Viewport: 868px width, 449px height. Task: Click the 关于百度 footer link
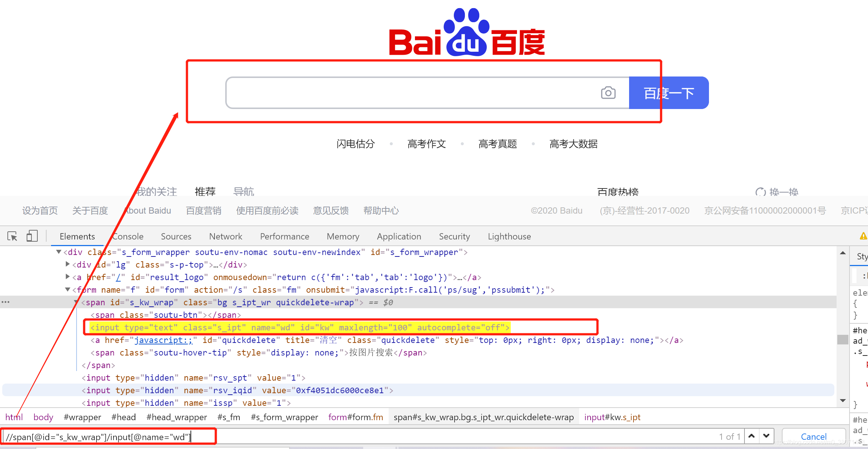point(90,211)
